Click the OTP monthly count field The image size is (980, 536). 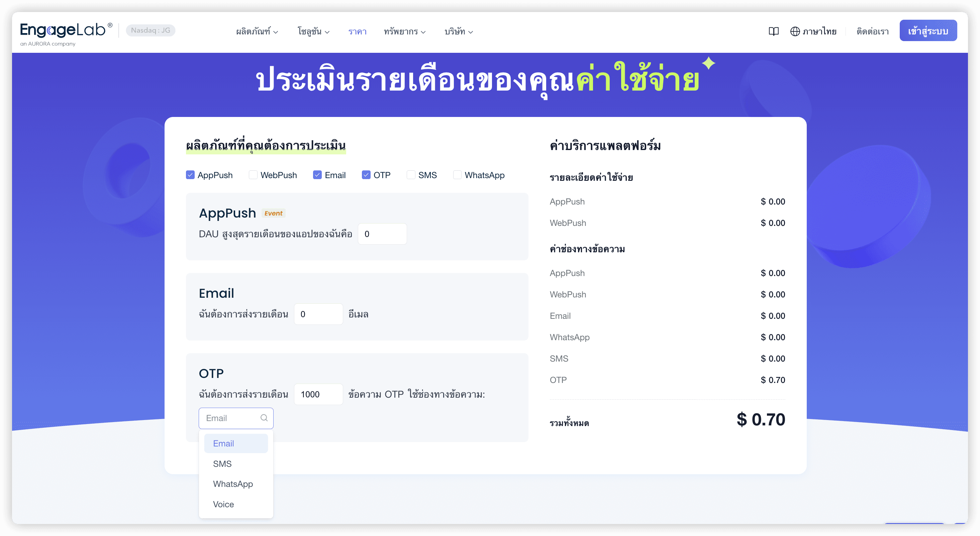click(x=318, y=394)
